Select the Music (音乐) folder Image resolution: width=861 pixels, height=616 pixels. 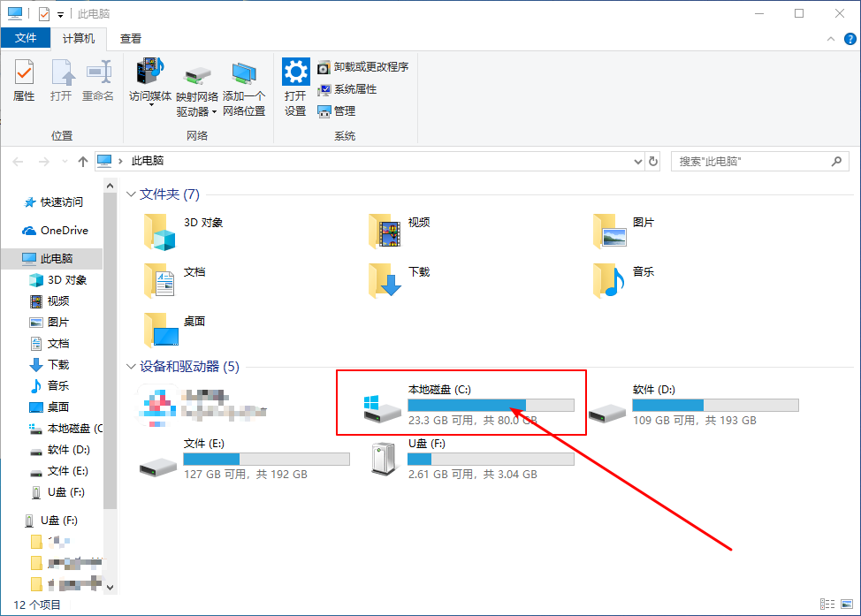pyautogui.click(x=624, y=280)
